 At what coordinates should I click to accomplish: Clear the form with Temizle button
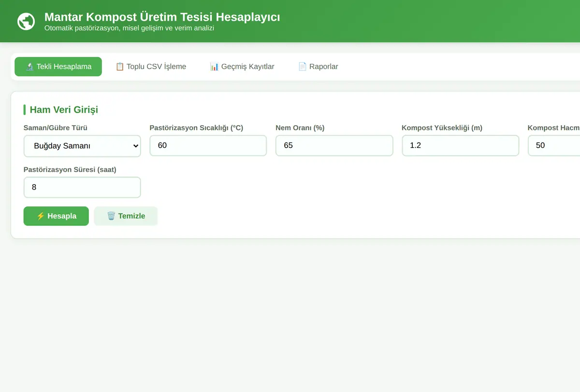point(126,216)
